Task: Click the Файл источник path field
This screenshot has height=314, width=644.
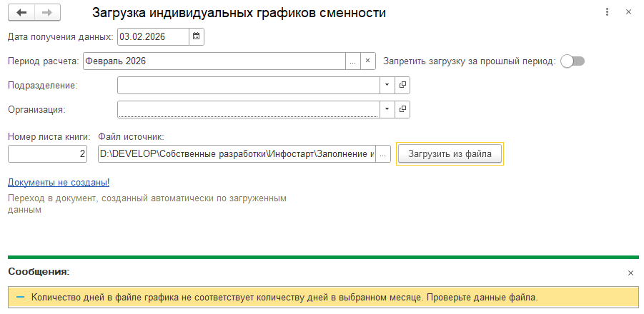Action: pos(237,154)
